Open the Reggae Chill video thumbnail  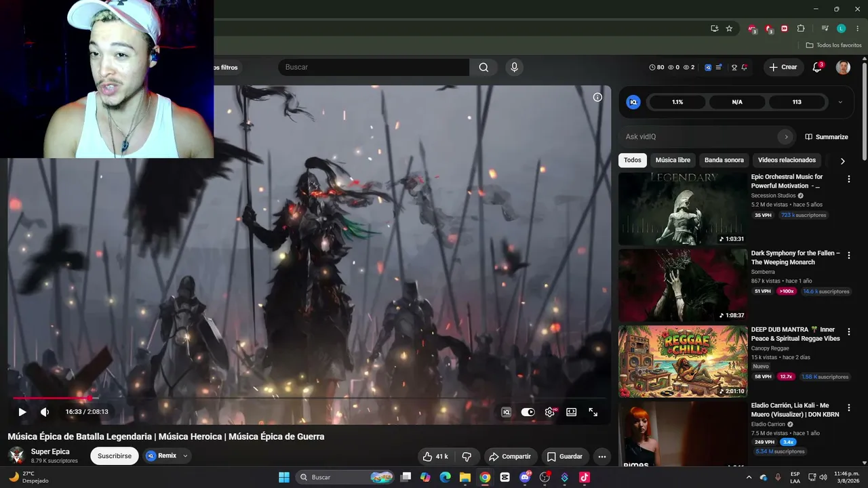pyautogui.click(x=683, y=362)
